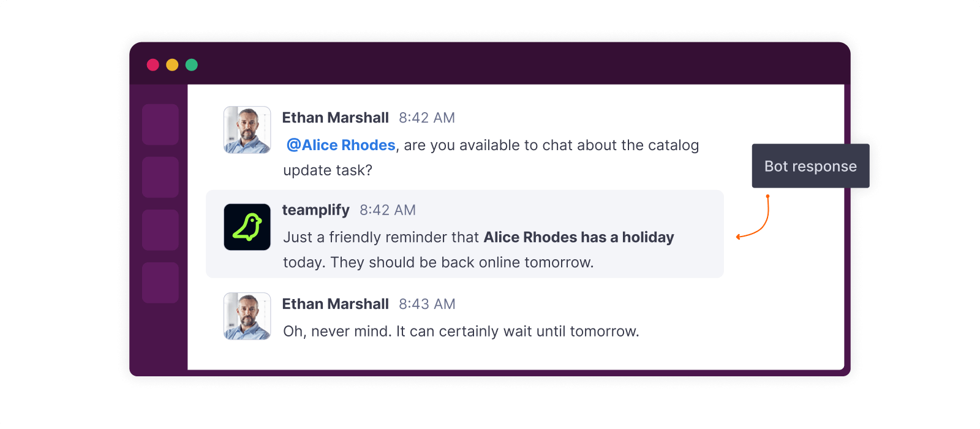Click the teamplify message 8:42 AM timestamp

[x=388, y=210]
